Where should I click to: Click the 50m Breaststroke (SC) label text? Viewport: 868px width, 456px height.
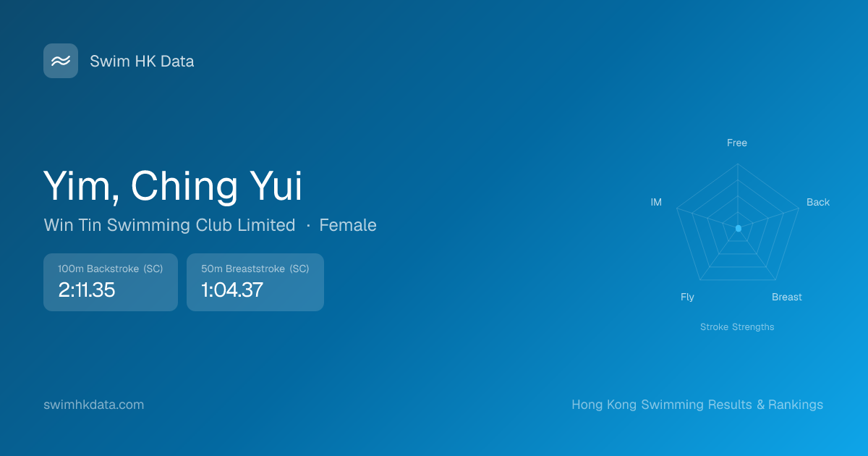[255, 269]
